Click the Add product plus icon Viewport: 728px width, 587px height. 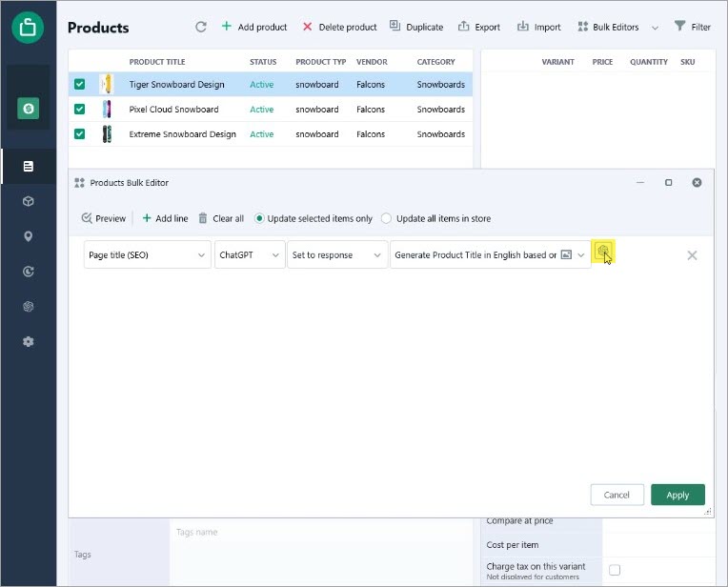tap(226, 26)
